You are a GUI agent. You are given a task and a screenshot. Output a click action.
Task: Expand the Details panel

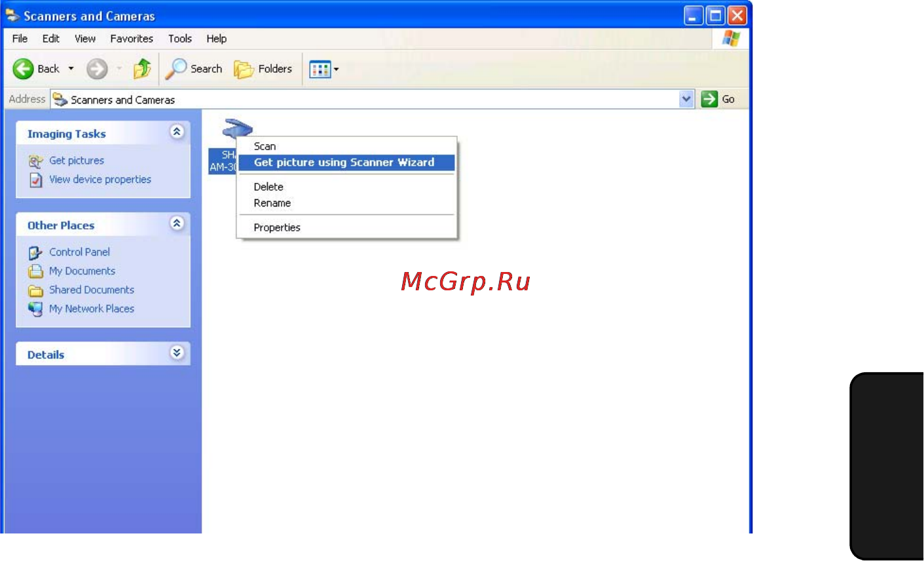click(177, 353)
